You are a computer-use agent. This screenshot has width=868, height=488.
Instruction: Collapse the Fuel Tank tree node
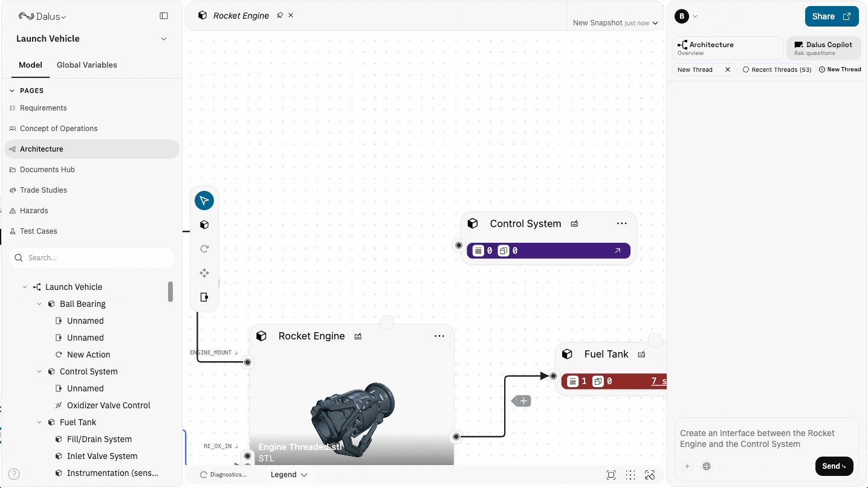point(39,422)
